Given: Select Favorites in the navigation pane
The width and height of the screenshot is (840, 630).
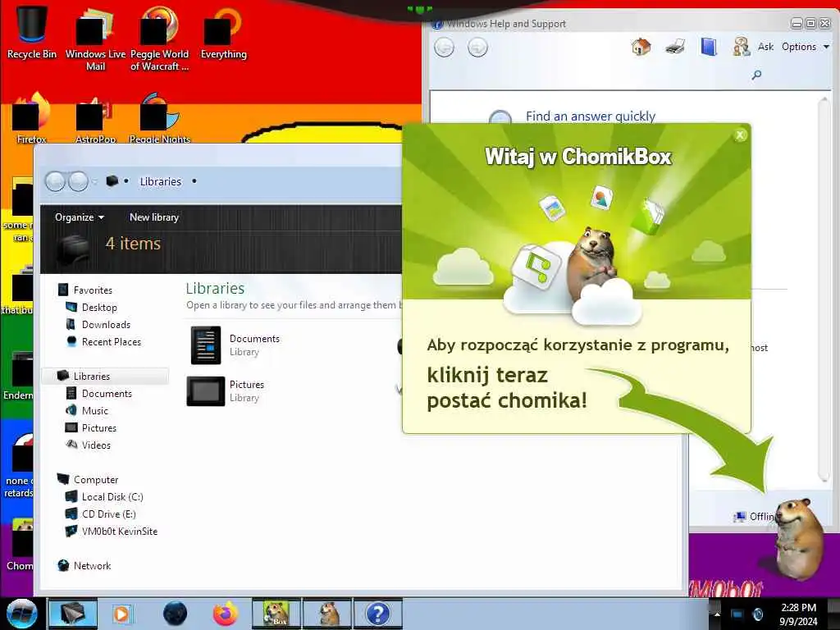Looking at the screenshot, I should 93,290.
